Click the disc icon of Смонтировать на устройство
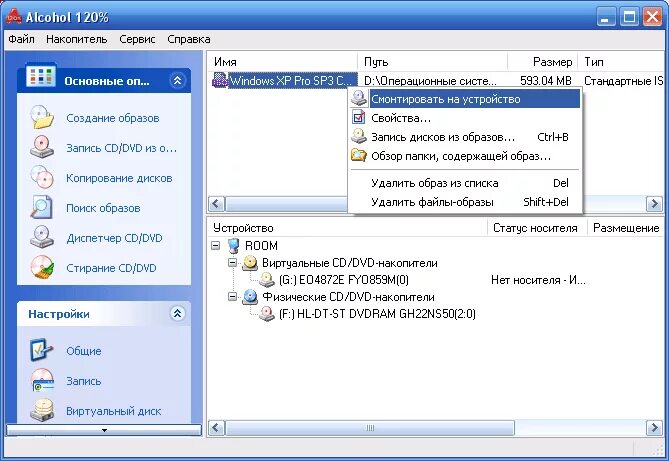Image resolution: width=669 pixels, height=461 pixels. click(359, 99)
